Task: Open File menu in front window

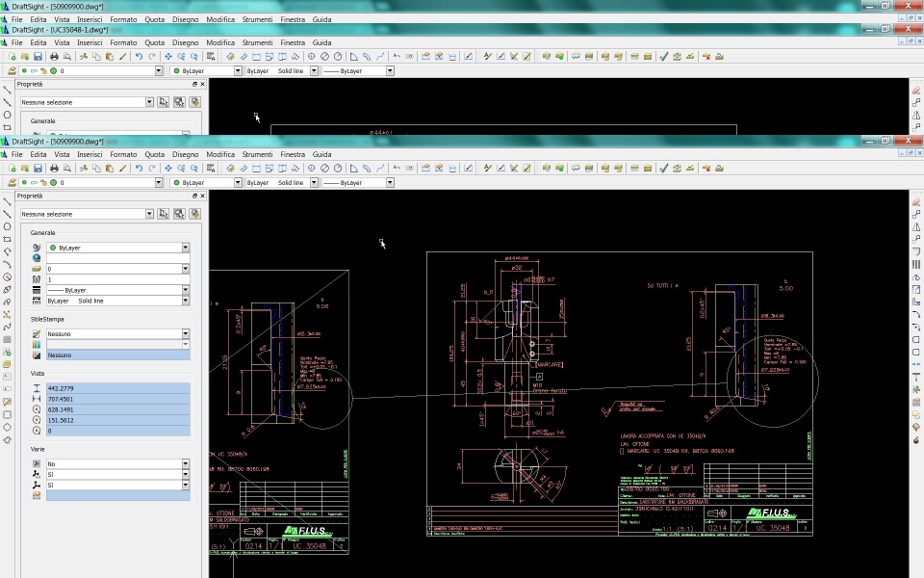Action: (x=17, y=154)
